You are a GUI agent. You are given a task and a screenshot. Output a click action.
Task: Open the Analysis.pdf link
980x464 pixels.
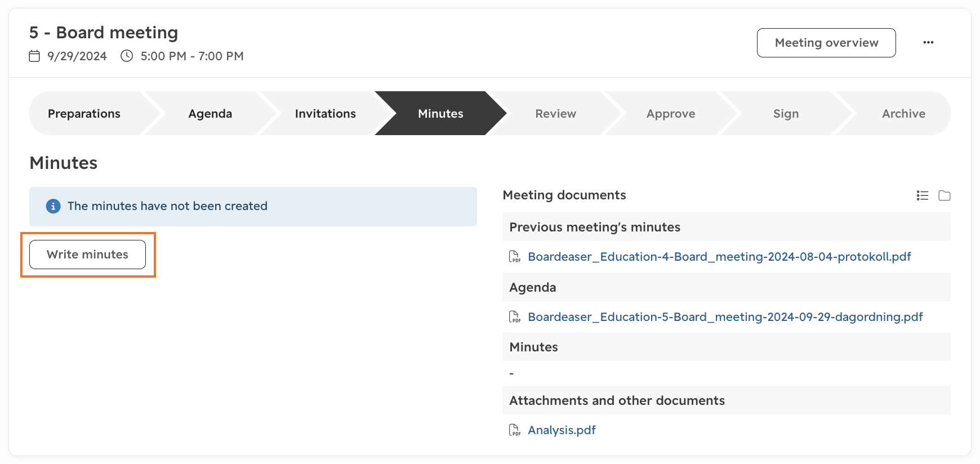point(562,430)
